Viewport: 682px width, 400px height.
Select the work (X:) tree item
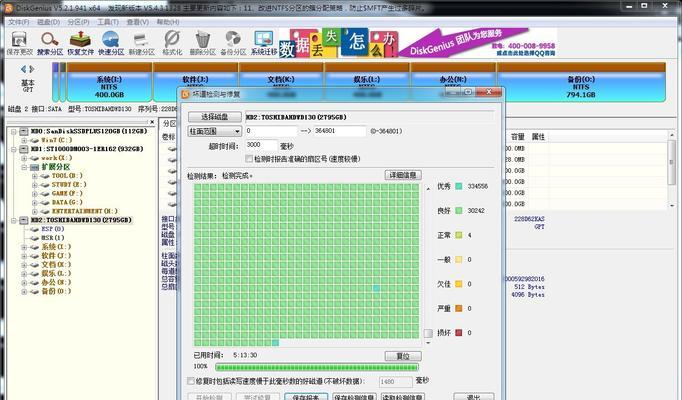coord(57,158)
